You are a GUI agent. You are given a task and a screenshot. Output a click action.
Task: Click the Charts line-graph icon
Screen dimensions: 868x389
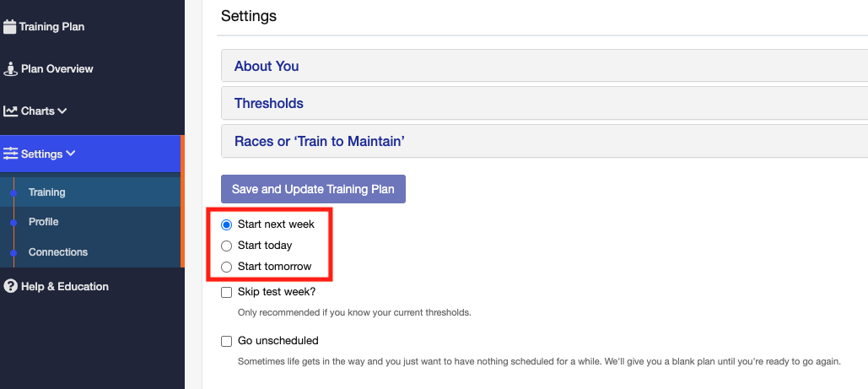click(10, 111)
